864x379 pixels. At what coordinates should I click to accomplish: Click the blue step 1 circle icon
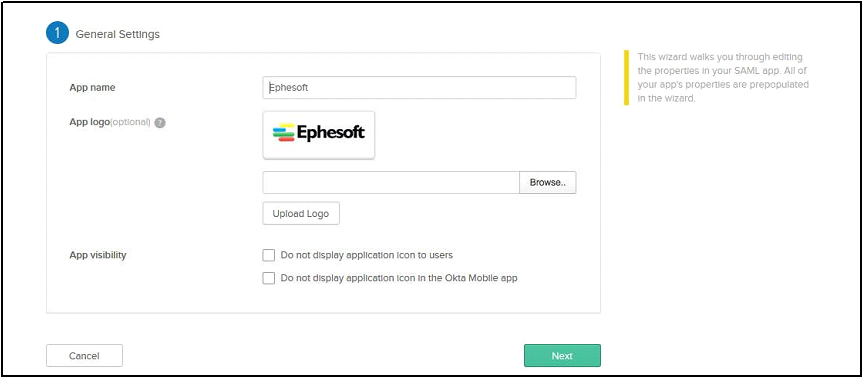pyautogui.click(x=57, y=34)
